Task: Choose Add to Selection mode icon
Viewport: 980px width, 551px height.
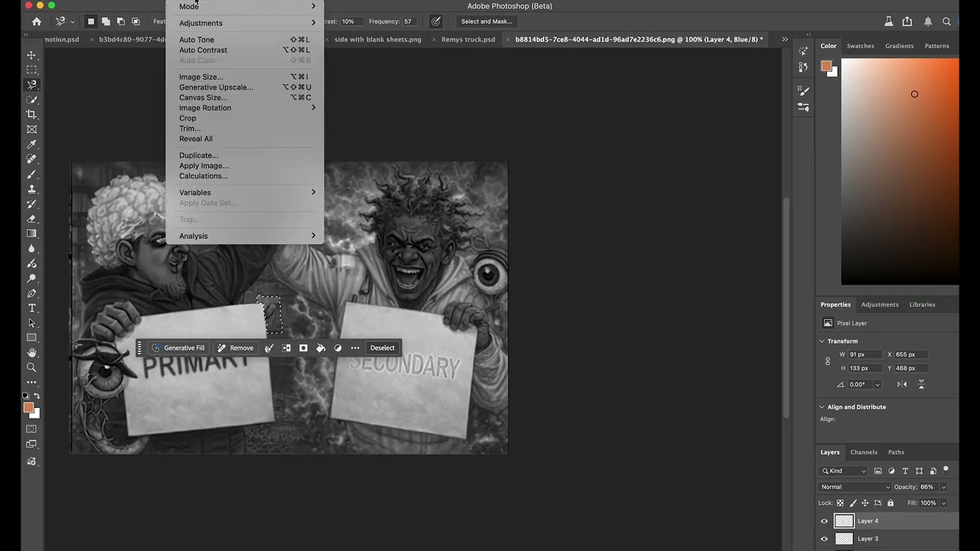Action: point(106,21)
